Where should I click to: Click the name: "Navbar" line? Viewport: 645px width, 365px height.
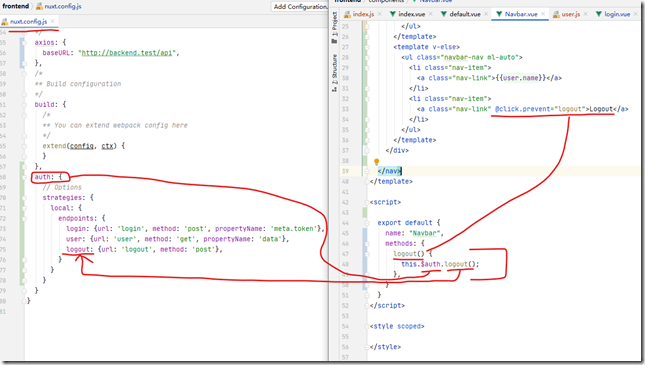pos(414,233)
